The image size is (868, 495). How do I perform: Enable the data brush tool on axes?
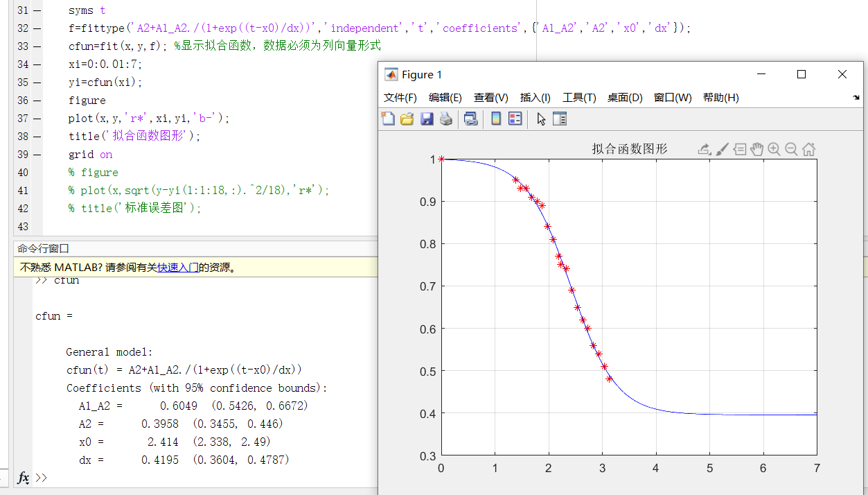[722, 149]
